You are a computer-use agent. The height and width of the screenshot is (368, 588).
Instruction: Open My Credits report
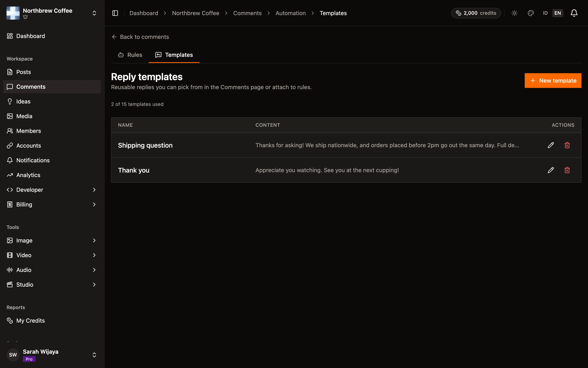tap(52, 321)
